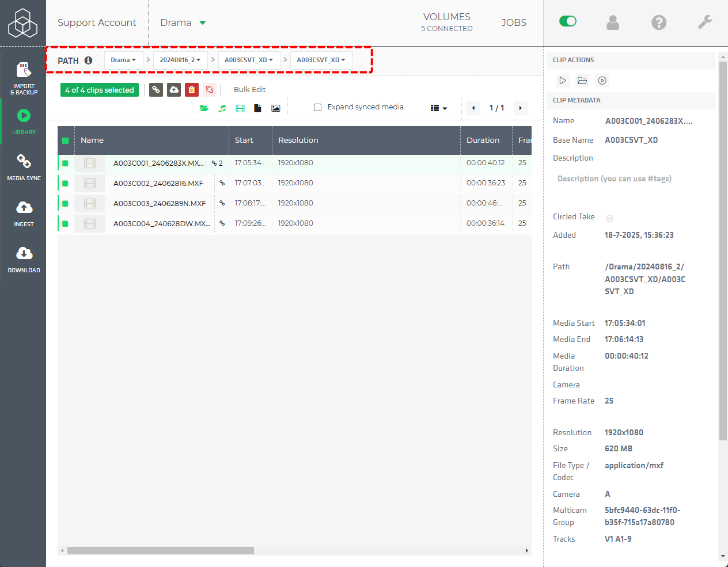Screen dimensions: 728x567
Task: Click the Bulk Edit button
Action: point(249,90)
